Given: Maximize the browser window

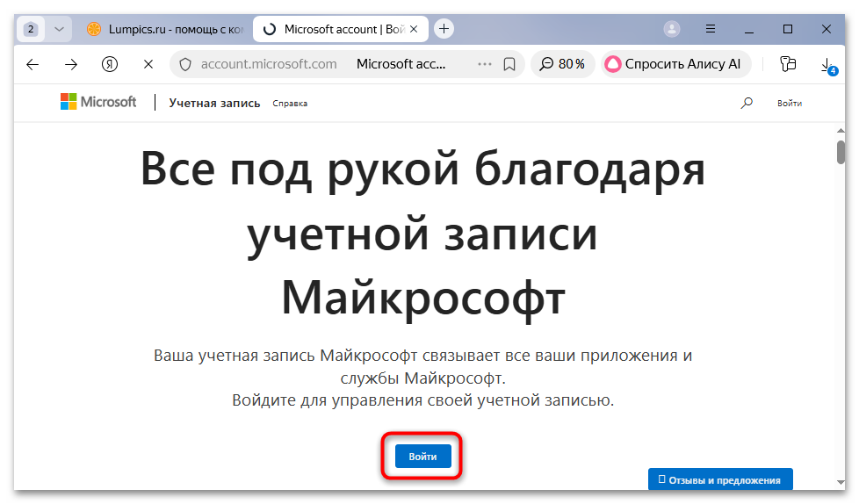Looking at the screenshot, I should [x=788, y=29].
